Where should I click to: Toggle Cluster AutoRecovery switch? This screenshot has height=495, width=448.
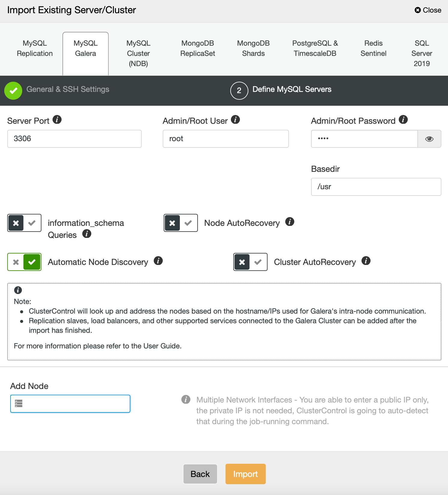(250, 262)
